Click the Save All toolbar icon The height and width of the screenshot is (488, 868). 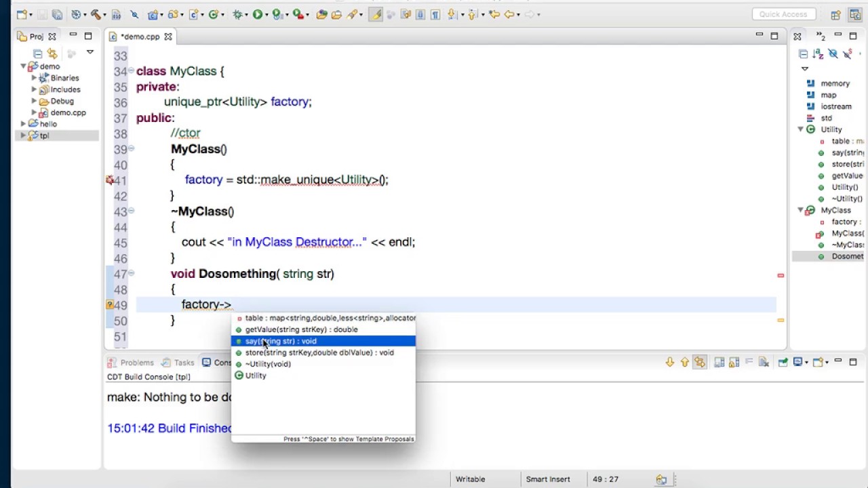click(x=57, y=14)
